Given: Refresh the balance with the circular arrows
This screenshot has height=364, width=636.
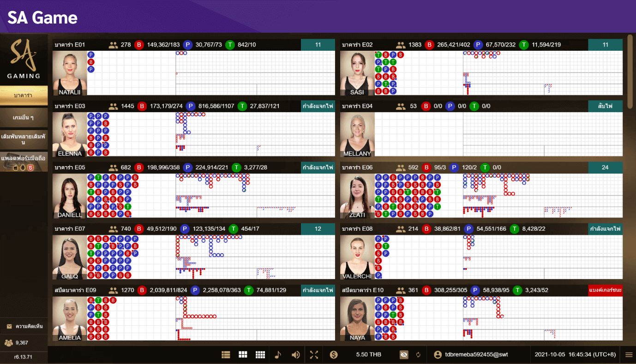Looking at the screenshot, I should tap(419, 355).
